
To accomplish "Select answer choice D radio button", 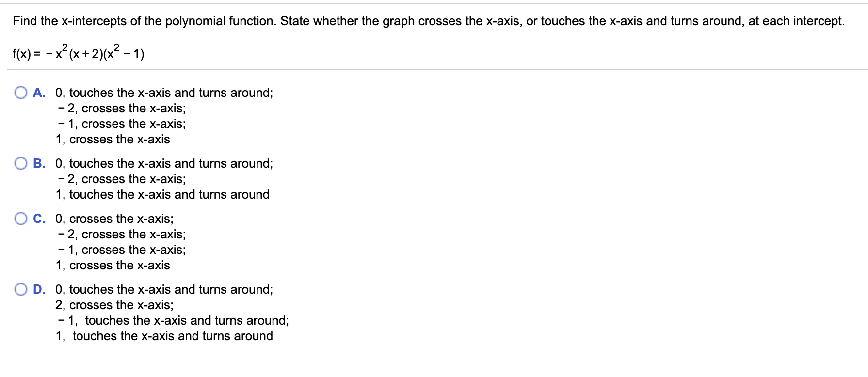I will tap(20, 289).
